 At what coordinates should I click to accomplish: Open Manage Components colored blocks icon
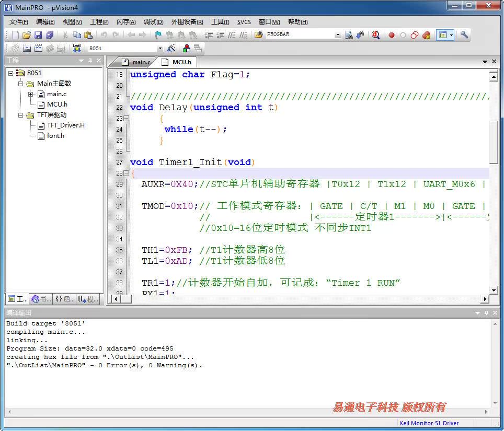187,49
